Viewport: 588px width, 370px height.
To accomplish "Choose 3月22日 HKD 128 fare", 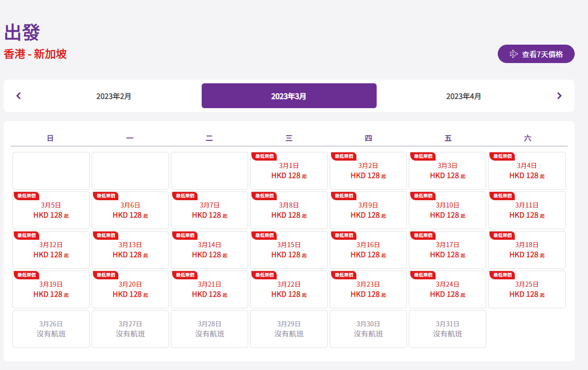I will pos(289,290).
